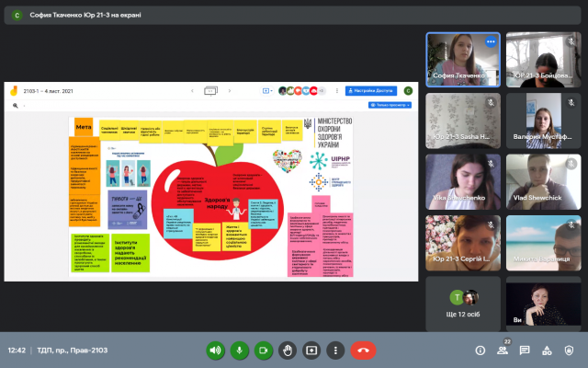This screenshot has width=588, height=368.
Task: Select the Vika Shevchenko video tile
Action: tap(463, 182)
